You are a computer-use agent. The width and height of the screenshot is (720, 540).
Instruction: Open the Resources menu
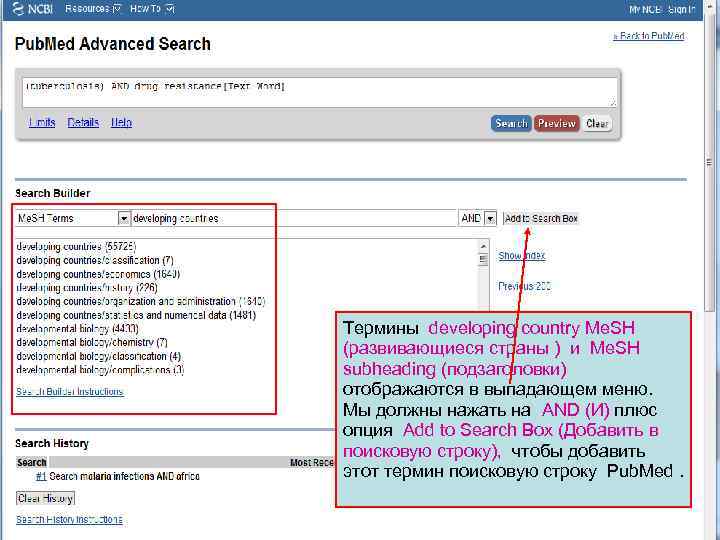click(93, 9)
